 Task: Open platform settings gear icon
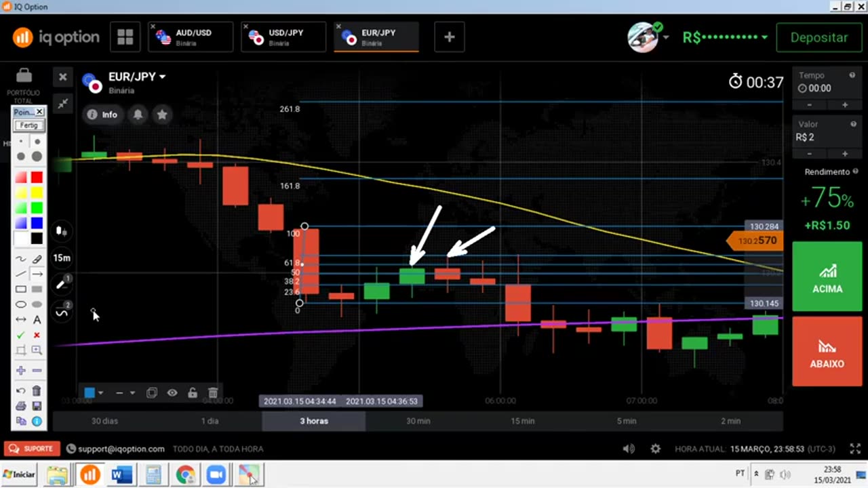point(655,449)
